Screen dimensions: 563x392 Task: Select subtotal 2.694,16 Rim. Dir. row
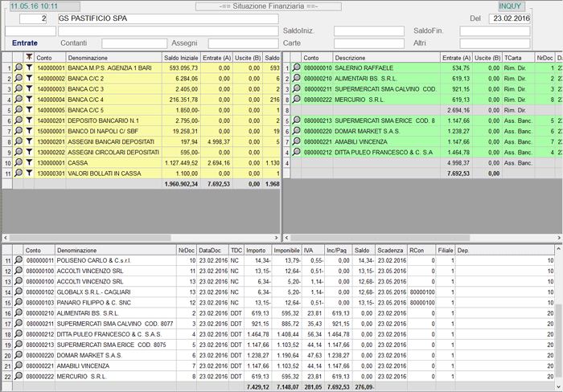click(x=456, y=110)
